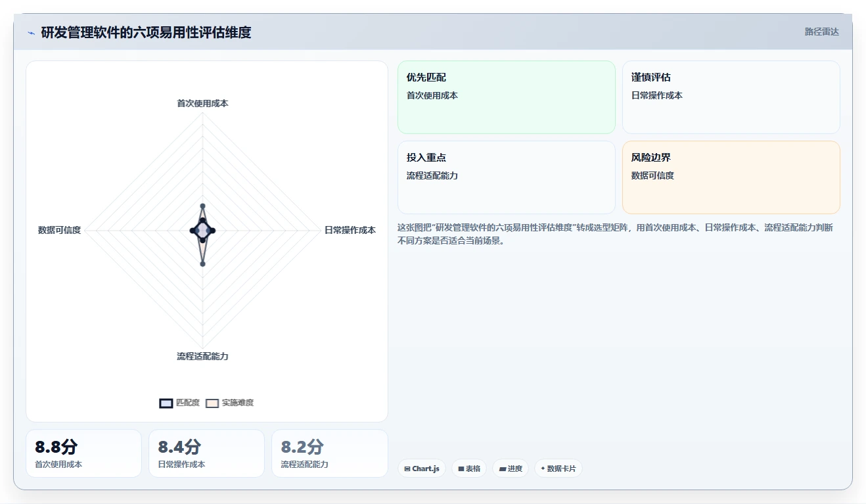Click the 首次使用成本 radar axis label

tap(202, 103)
